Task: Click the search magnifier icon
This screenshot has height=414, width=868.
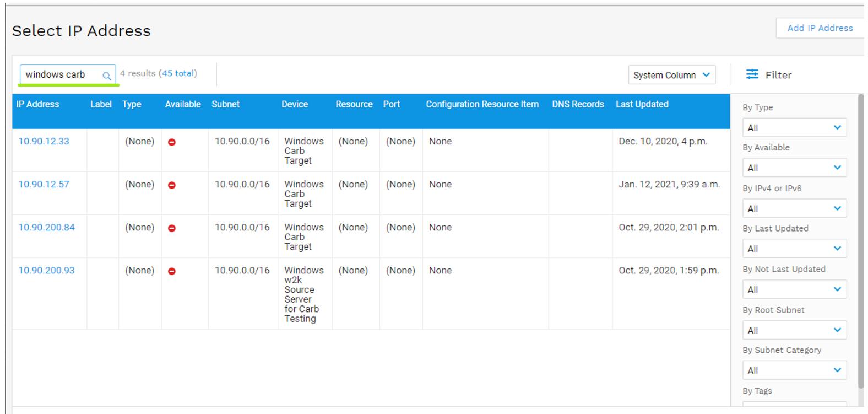Action: click(106, 76)
